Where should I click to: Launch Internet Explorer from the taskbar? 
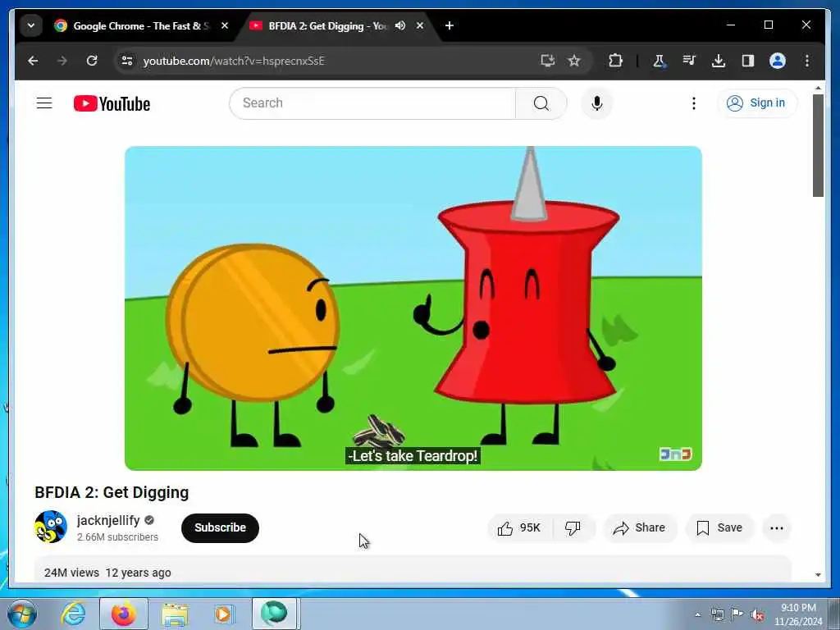tap(73, 614)
